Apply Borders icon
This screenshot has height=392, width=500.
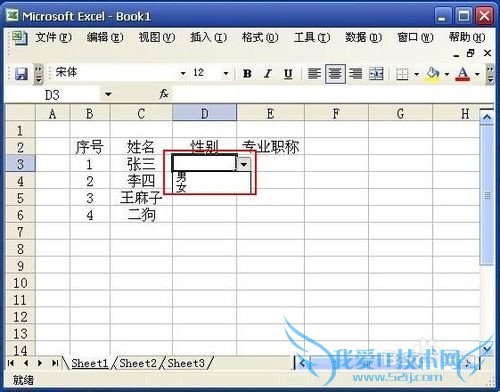(x=402, y=74)
